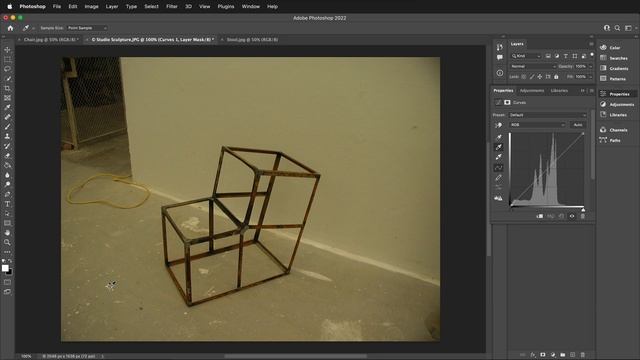
Task: Switch to the Chain.jpg document tab
Action: (x=51, y=40)
